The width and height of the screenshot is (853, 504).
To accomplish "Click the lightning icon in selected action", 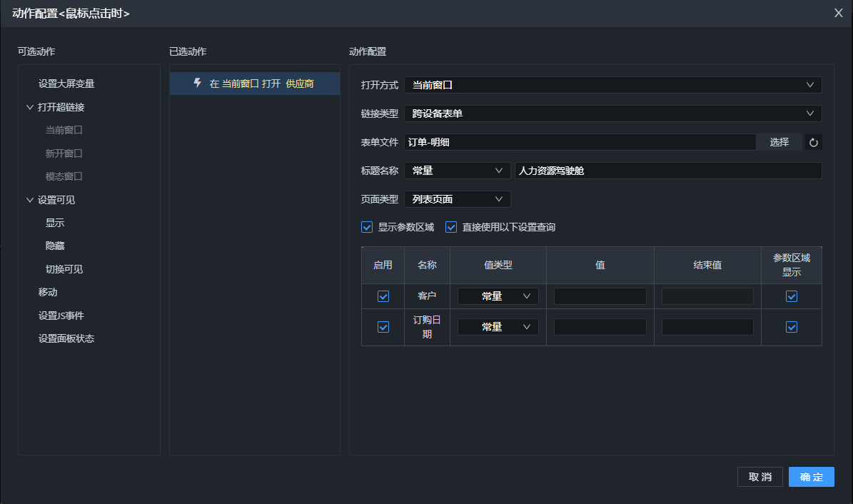I will click(x=198, y=84).
